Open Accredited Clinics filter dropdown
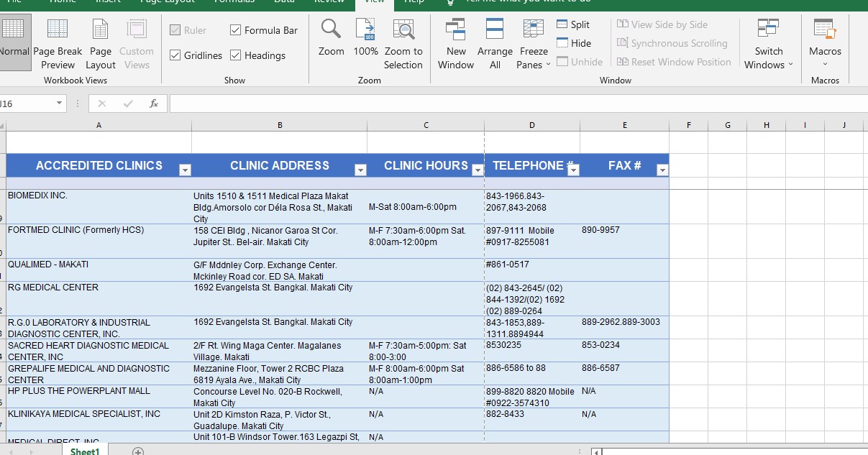This screenshot has width=868, height=455. tap(185, 170)
